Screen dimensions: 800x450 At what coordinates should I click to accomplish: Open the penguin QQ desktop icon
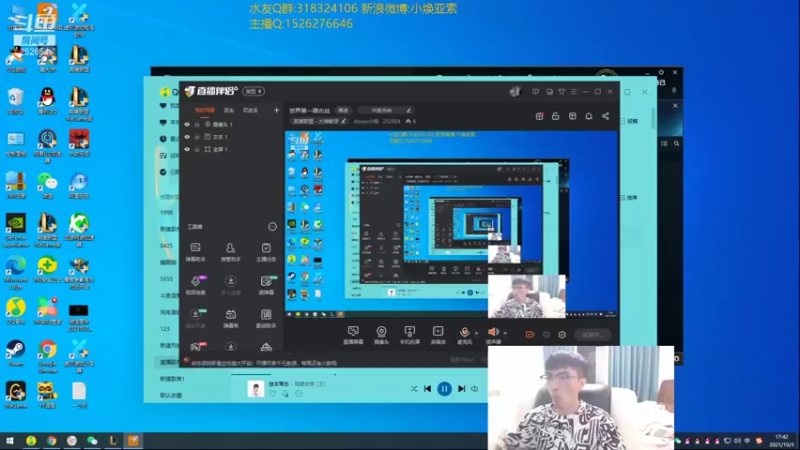[x=47, y=101]
